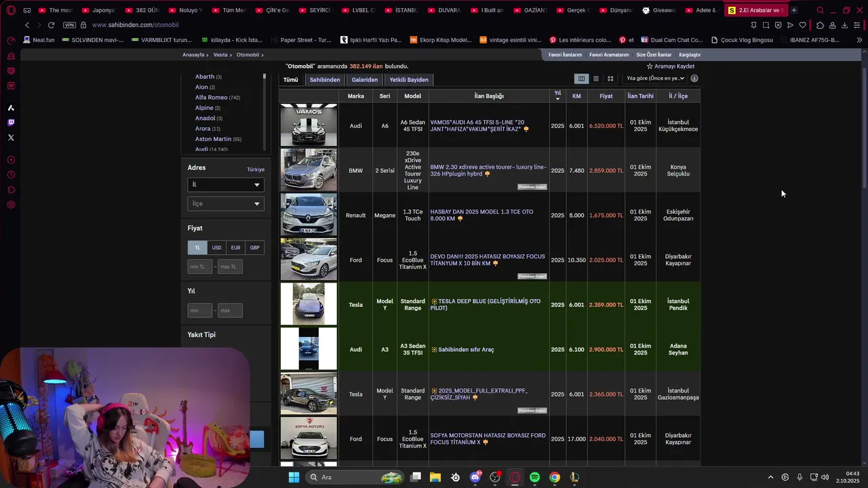The width and height of the screenshot is (868, 488).
Task: Toggle the Opera VPN badge
Action: pos(69,25)
